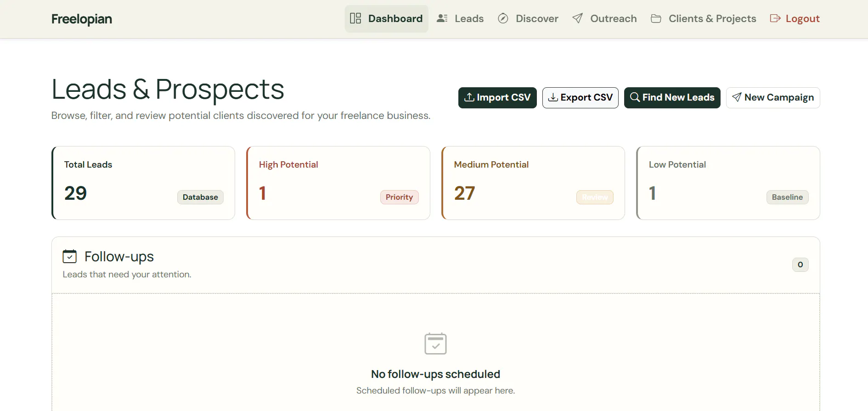The image size is (868, 411).
Task: Click the Follow-ups calendar icon
Action: (70, 256)
